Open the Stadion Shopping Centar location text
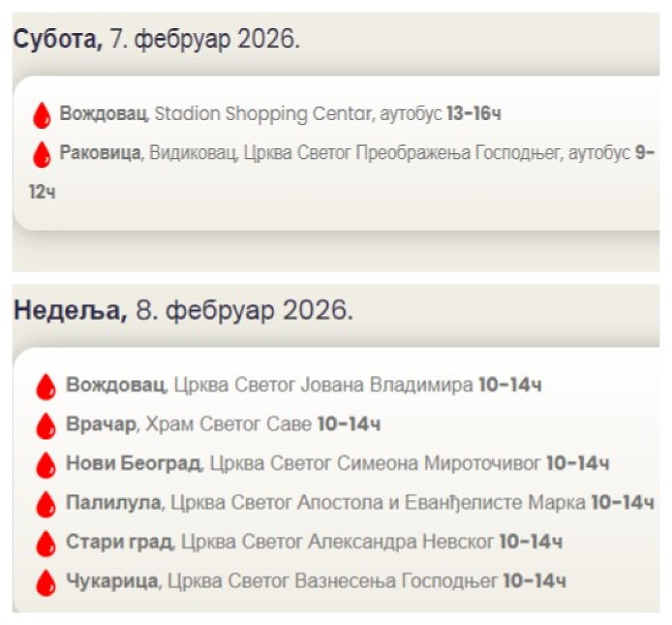 (x=264, y=114)
